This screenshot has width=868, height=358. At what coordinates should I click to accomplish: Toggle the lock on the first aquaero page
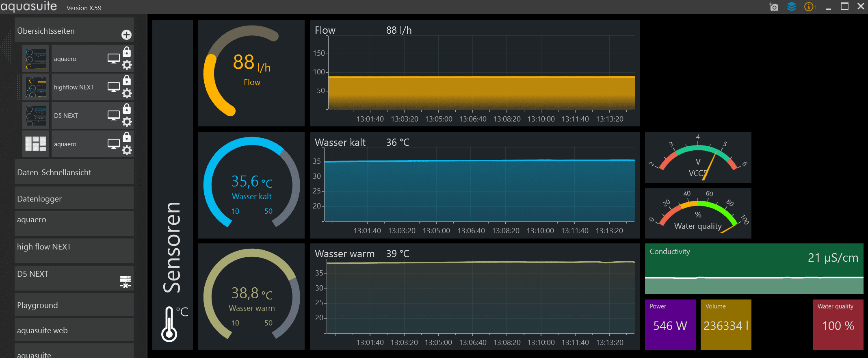tap(127, 52)
